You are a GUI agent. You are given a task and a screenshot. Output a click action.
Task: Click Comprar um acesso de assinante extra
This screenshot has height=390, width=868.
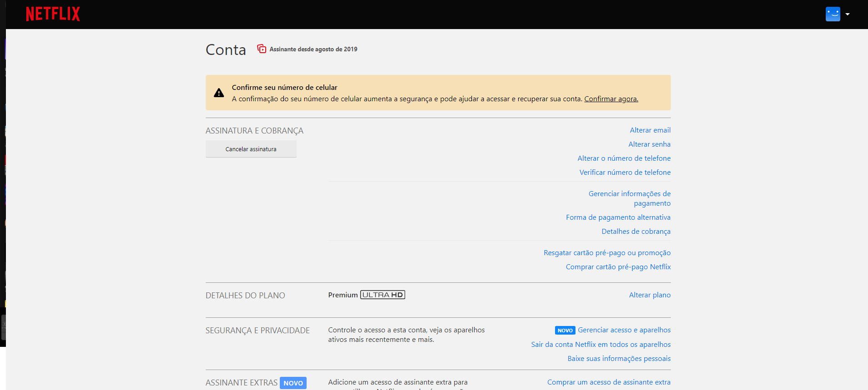[x=609, y=382]
